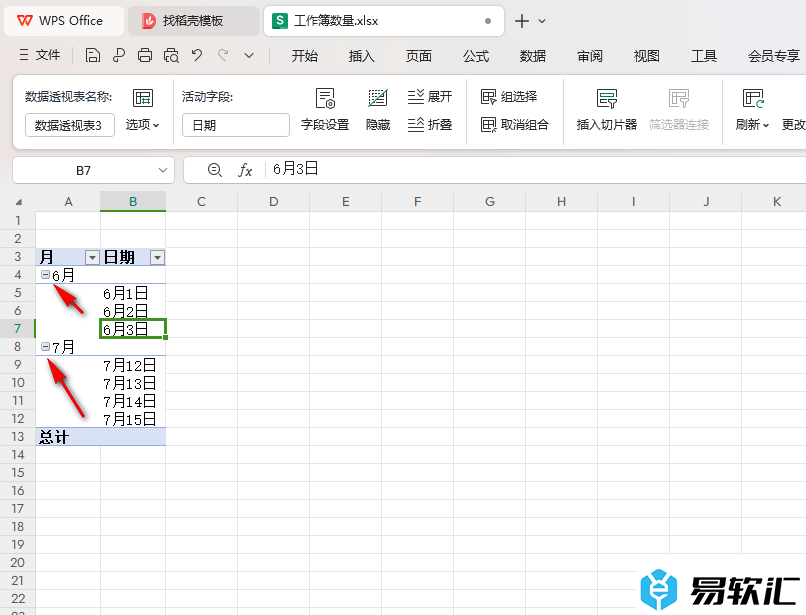Click the formula bar content 6月3日
Image resolution: width=806 pixels, height=615 pixels.
(x=295, y=169)
